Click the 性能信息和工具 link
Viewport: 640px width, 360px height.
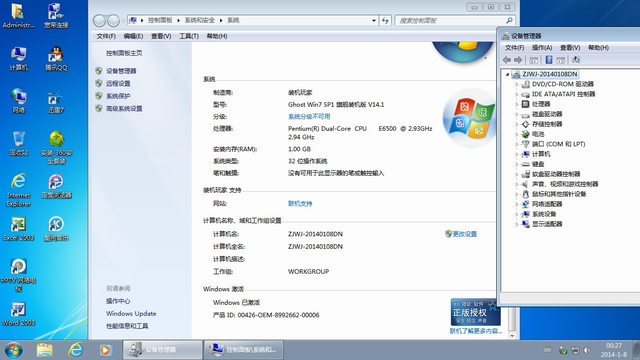127,326
